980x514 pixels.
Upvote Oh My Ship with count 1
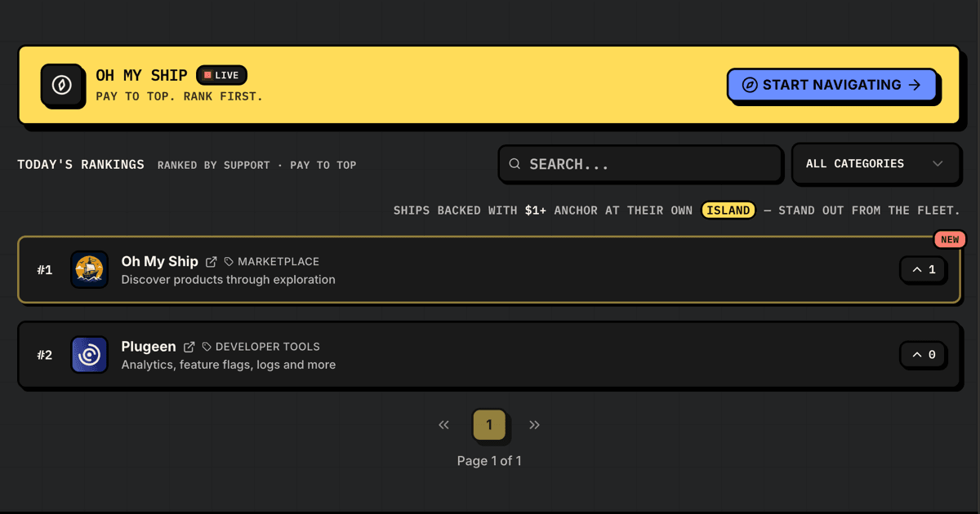click(x=923, y=269)
